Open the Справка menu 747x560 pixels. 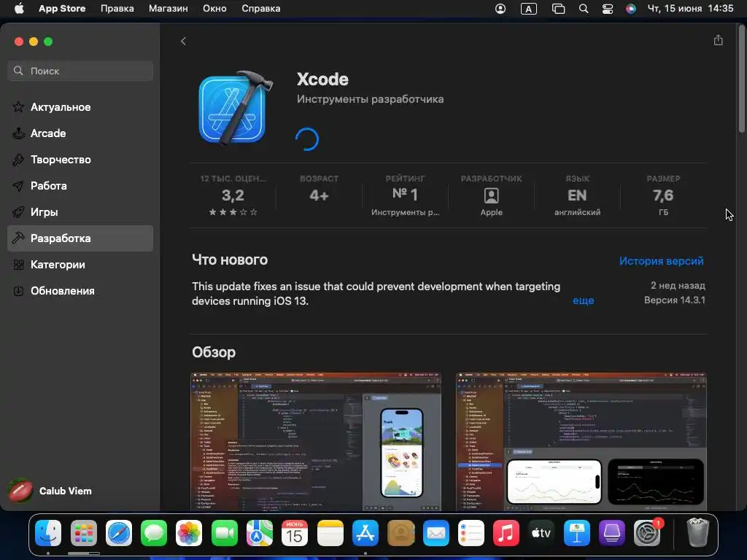point(261,9)
